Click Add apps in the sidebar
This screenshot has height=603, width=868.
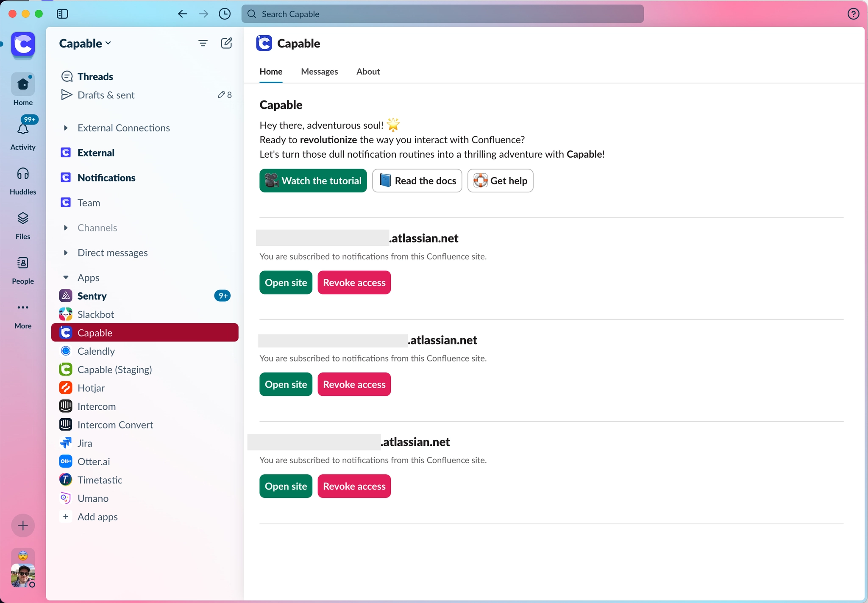point(97,517)
